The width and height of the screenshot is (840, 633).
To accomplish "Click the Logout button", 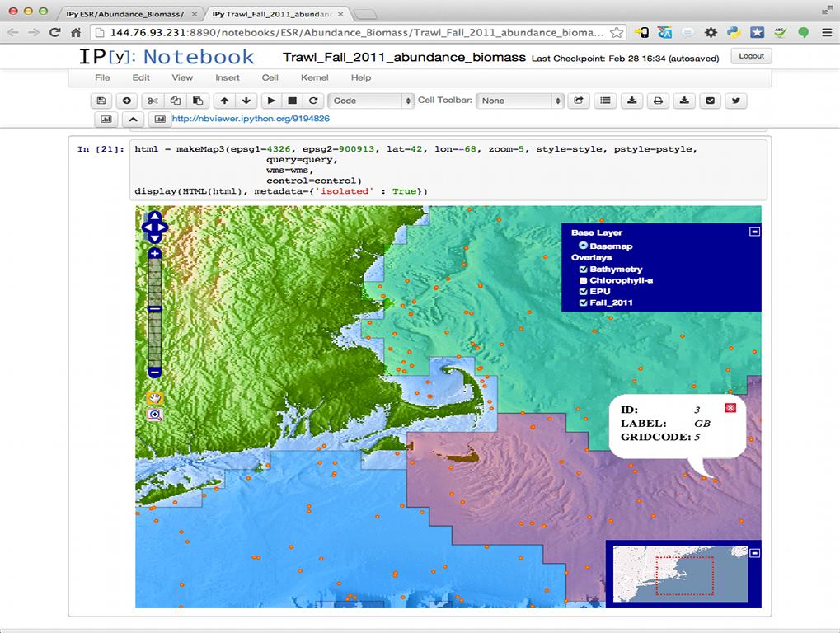I will pyautogui.click(x=751, y=56).
